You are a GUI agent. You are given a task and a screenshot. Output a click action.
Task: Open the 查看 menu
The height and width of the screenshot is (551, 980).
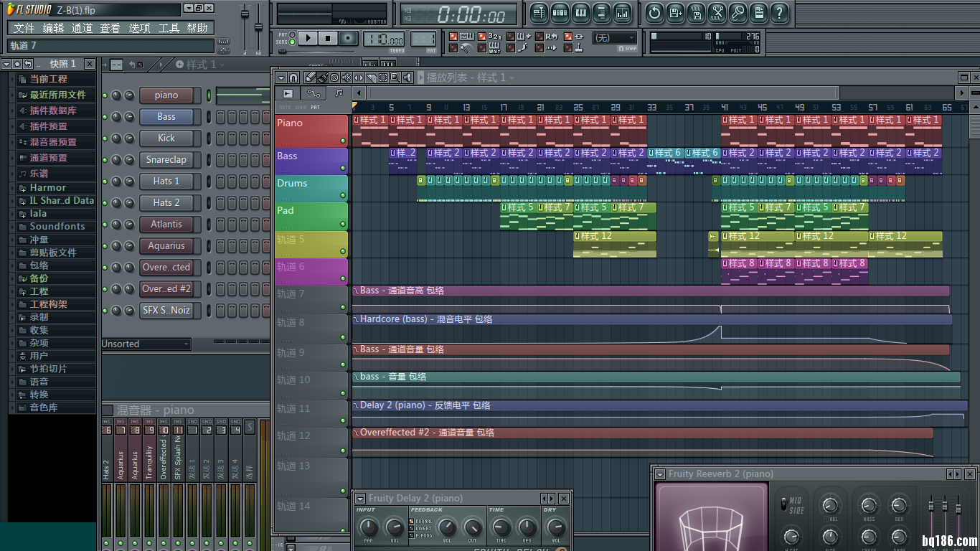[x=110, y=28]
